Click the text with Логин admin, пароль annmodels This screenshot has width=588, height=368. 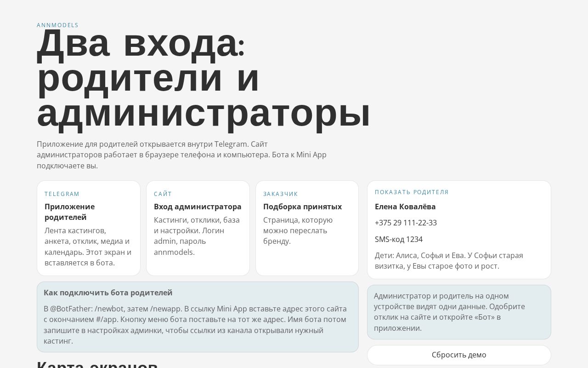(197, 236)
